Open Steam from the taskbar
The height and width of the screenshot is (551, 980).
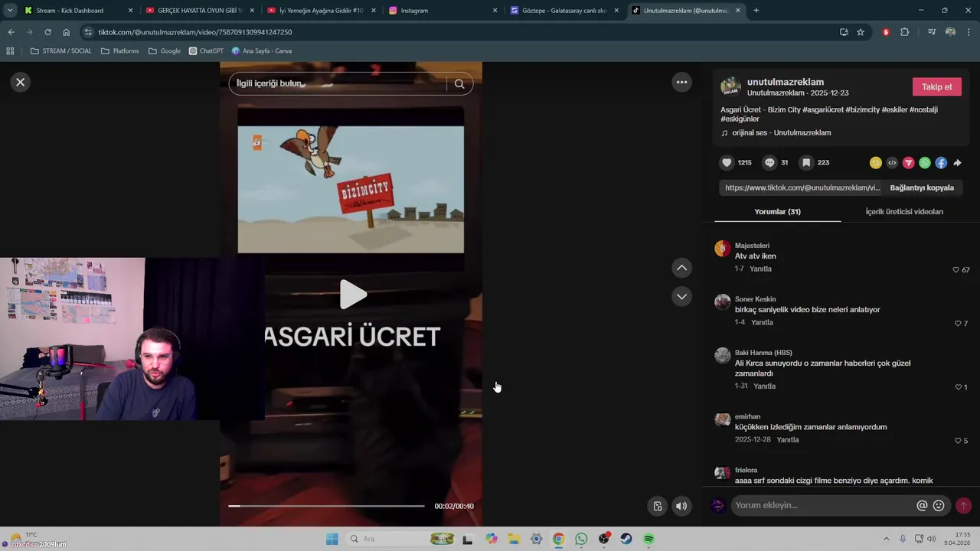(x=626, y=539)
